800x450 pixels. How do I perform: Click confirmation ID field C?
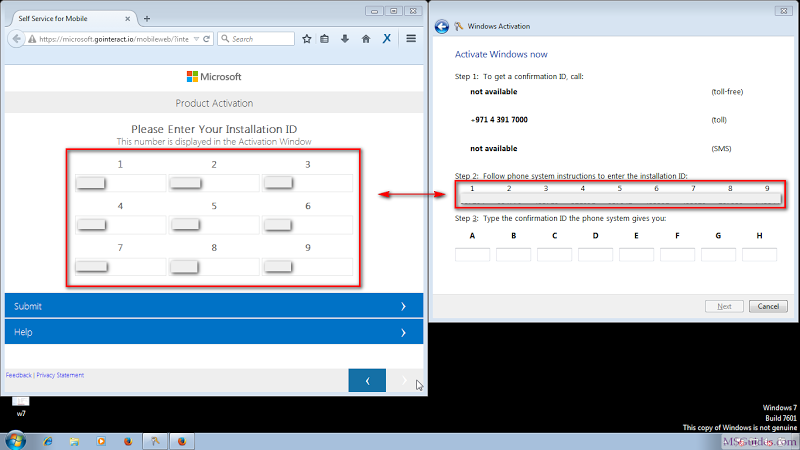[x=555, y=255]
